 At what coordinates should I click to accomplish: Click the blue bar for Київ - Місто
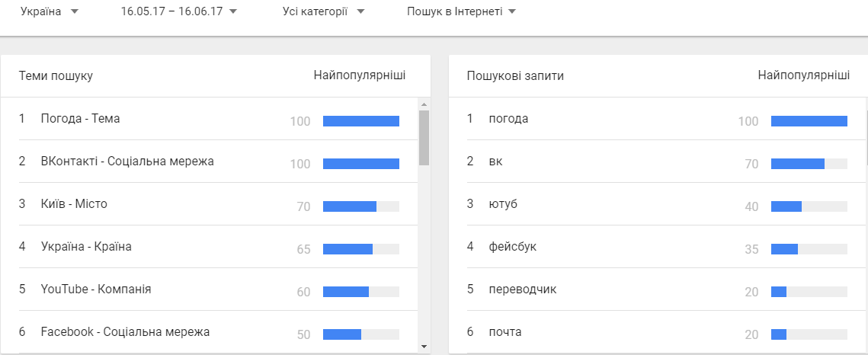click(x=350, y=206)
